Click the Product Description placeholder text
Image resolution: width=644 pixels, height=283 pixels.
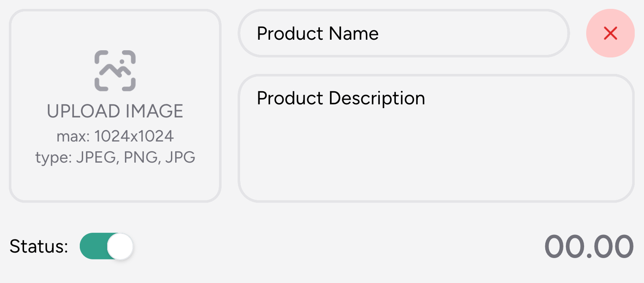coord(341,98)
